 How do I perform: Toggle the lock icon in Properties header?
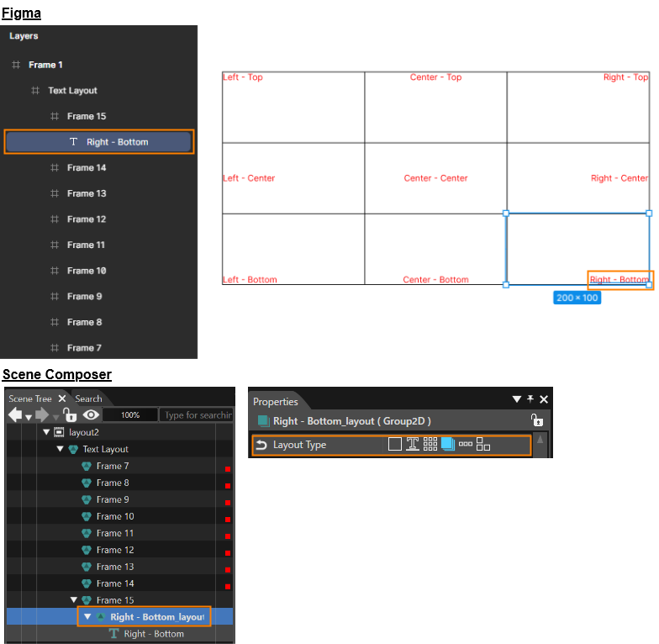click(536, 420)
